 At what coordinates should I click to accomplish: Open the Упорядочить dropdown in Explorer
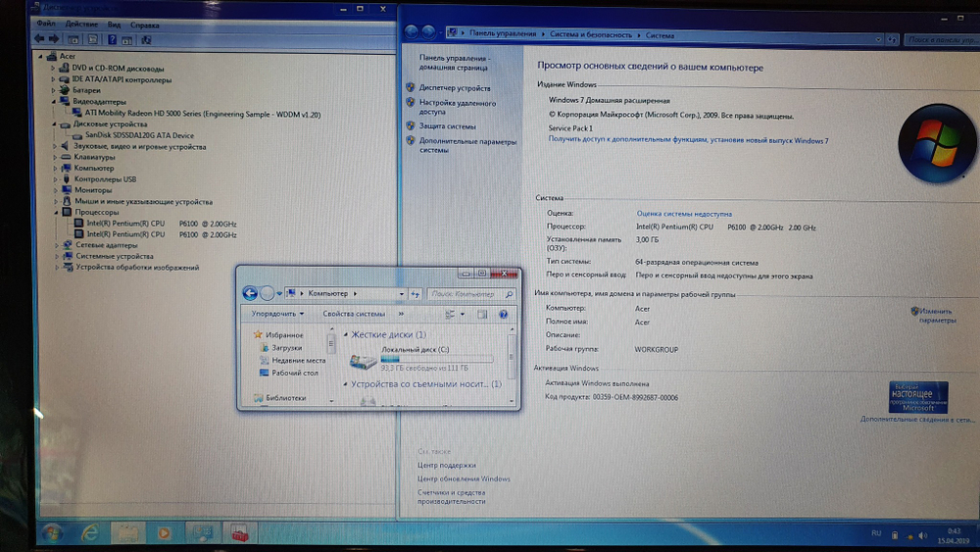coord(276,314)
